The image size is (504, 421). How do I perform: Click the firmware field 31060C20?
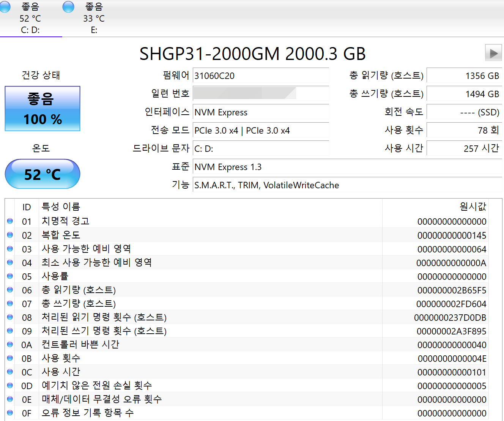tap(261, 76)
